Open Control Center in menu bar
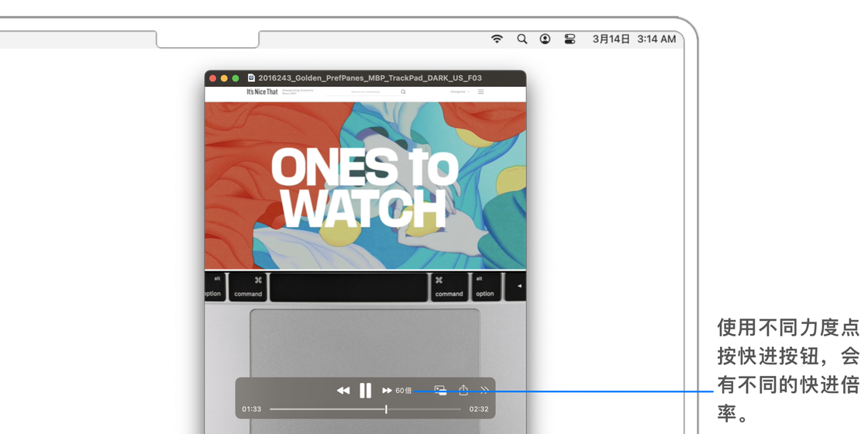The width and height of the screenshot is (868, 434). coord(570,39)
